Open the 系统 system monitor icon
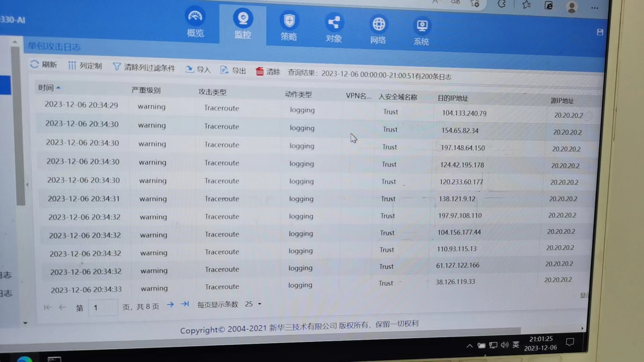 pos(422,26)
